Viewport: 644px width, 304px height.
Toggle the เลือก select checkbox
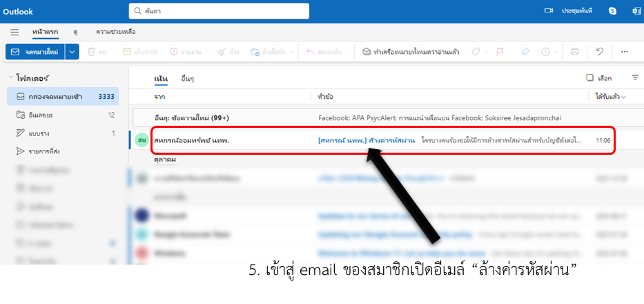589,78
